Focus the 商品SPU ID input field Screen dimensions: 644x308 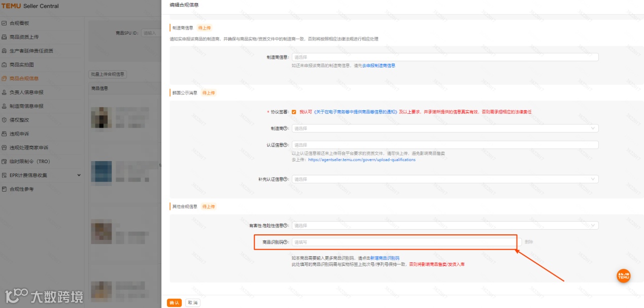pos(151,33)
